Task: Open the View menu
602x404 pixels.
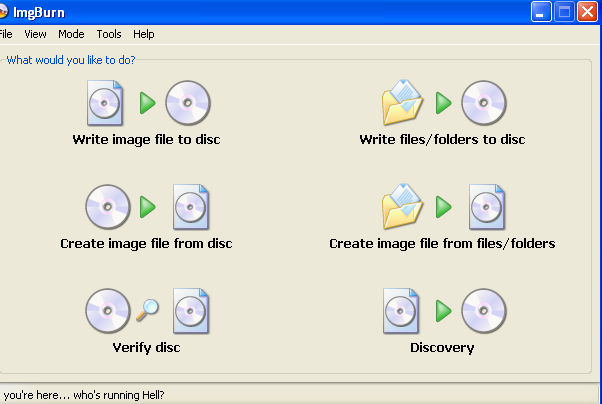Action: click(35, 34)
